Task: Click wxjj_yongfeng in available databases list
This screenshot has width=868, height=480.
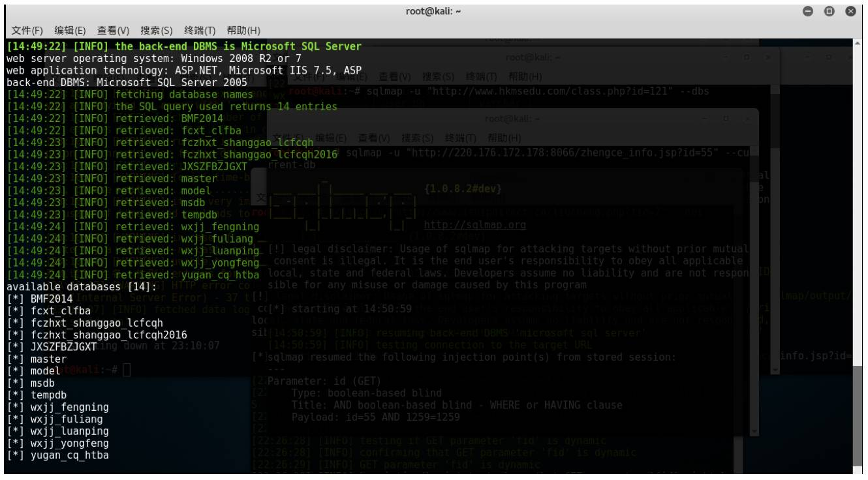Action: click(x=69, y=443)
